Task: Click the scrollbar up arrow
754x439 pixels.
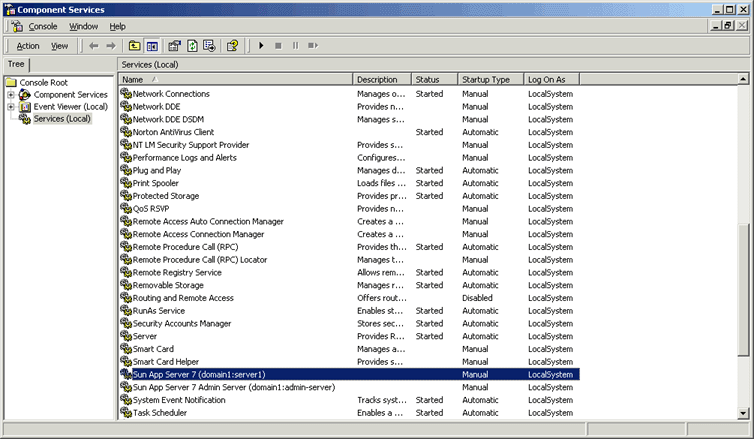Action: [x=743, y=79]
